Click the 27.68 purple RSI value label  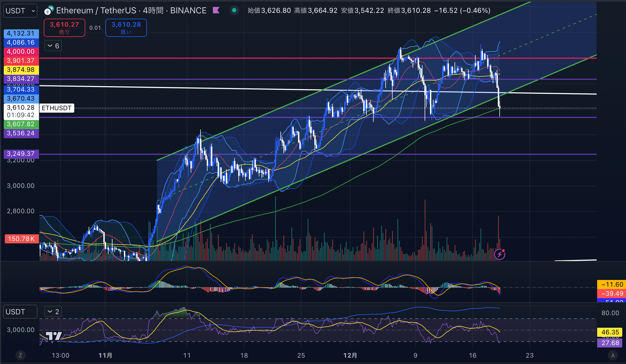point(610,343)
